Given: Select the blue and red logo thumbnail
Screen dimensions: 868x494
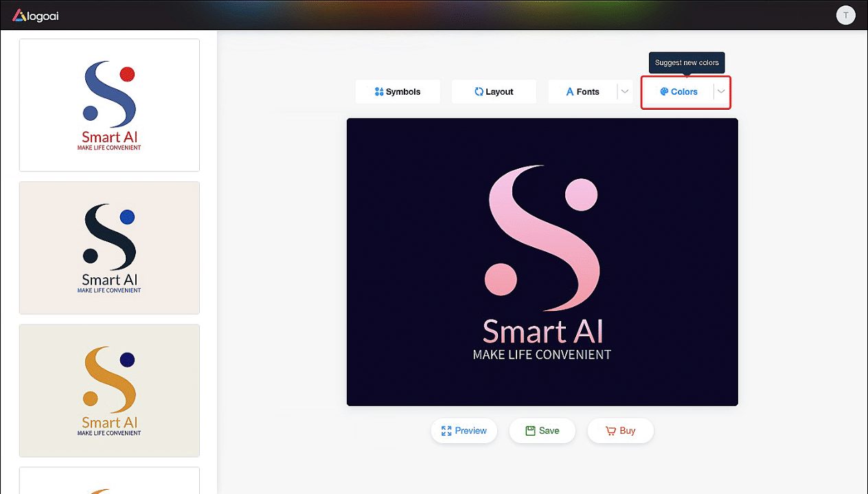Looking at the screenshot, I should (x=109, y=105).
